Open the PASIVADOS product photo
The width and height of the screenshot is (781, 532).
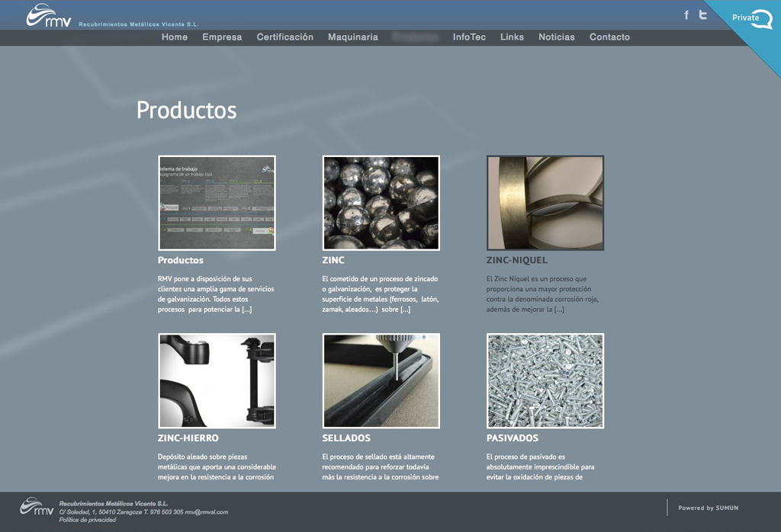(x=545, y=380)
